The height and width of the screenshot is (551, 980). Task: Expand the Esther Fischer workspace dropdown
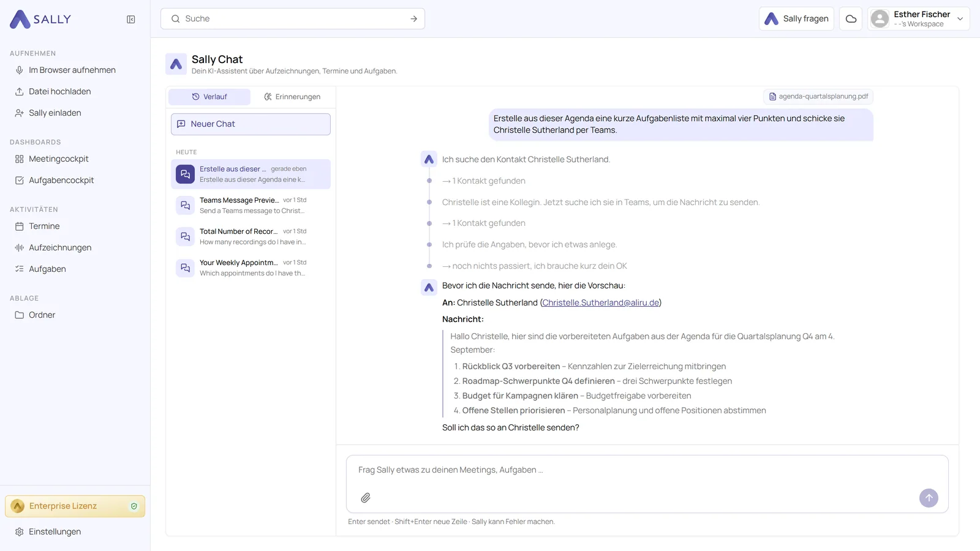(x=960, y=19)
